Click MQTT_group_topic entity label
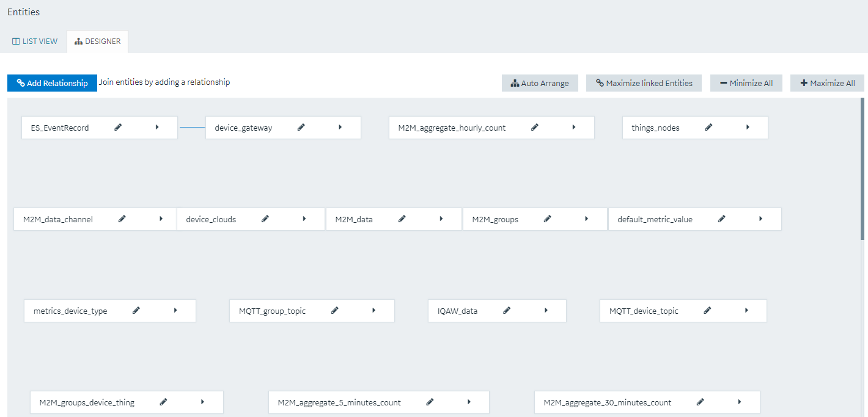Image resolution: width=868 pixels, height=417 pixels. click(272, 311)
